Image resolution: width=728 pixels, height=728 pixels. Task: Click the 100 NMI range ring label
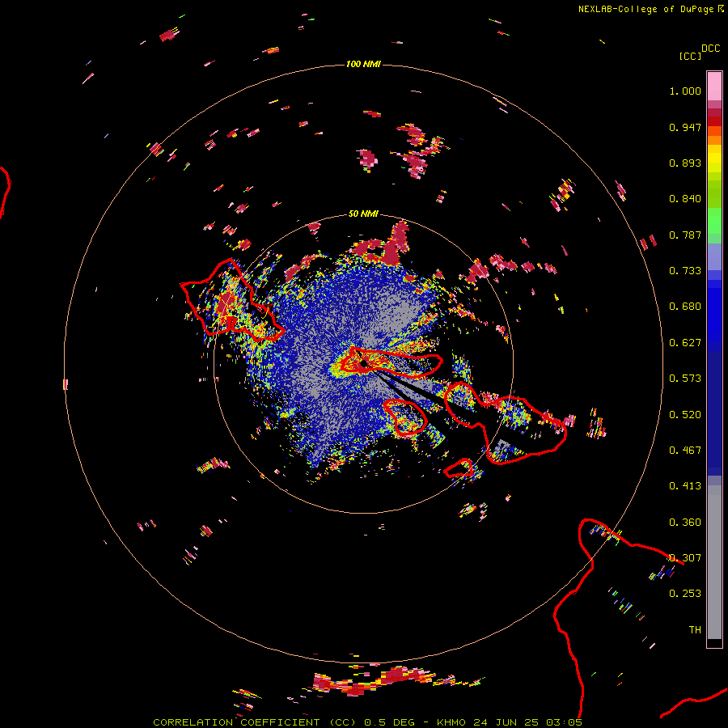tap(363, 64)
